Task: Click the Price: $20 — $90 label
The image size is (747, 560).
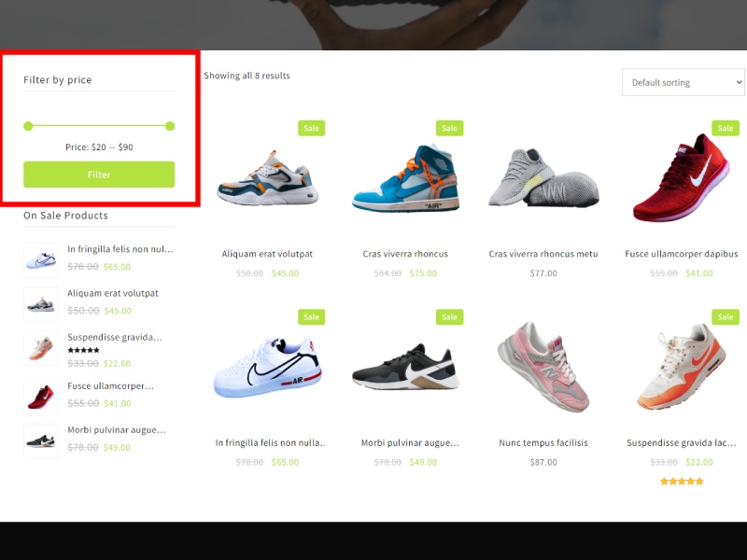Action: 99,147
